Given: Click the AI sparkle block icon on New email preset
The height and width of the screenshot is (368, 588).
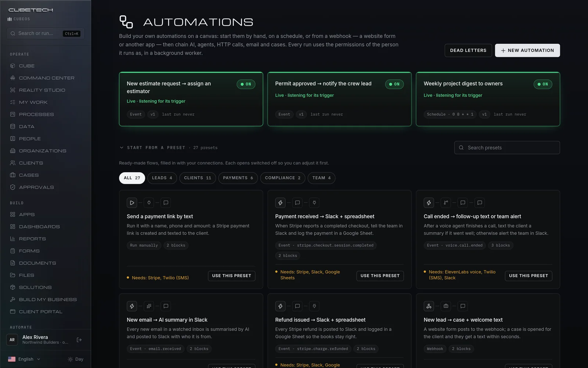Looking at the screenshot, I should coord(149,306).
